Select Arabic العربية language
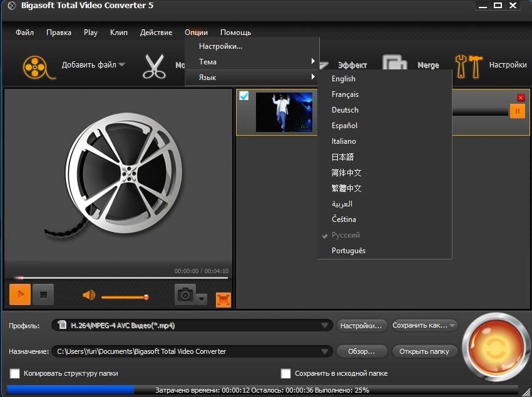Screen dimensions: 532x397 pos(384,203)
